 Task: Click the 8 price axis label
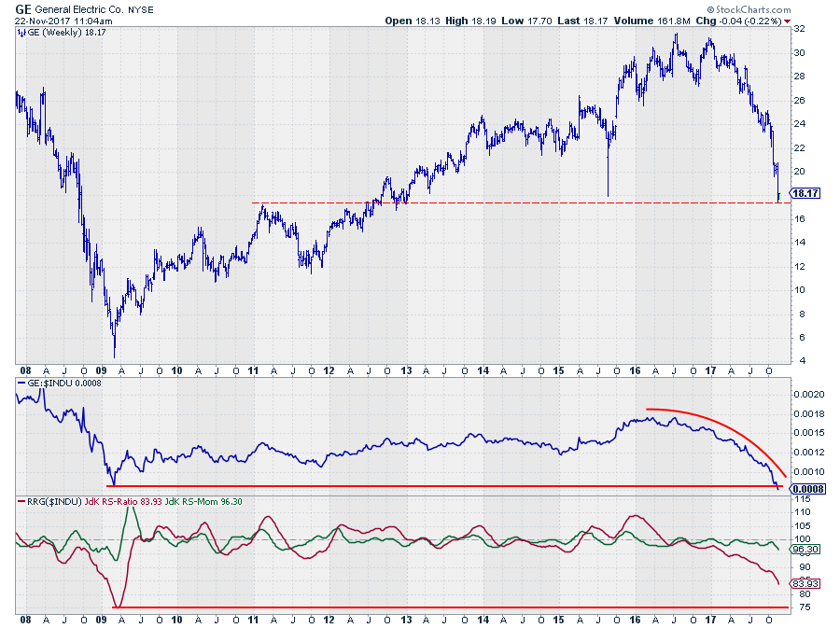tap(802, 314)
